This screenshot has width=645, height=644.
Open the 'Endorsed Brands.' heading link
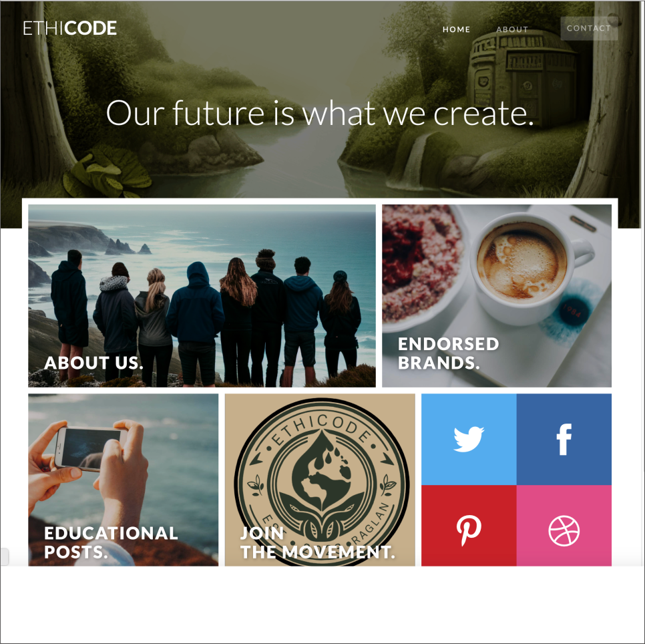pyautogui.click(x=449, y=353)
